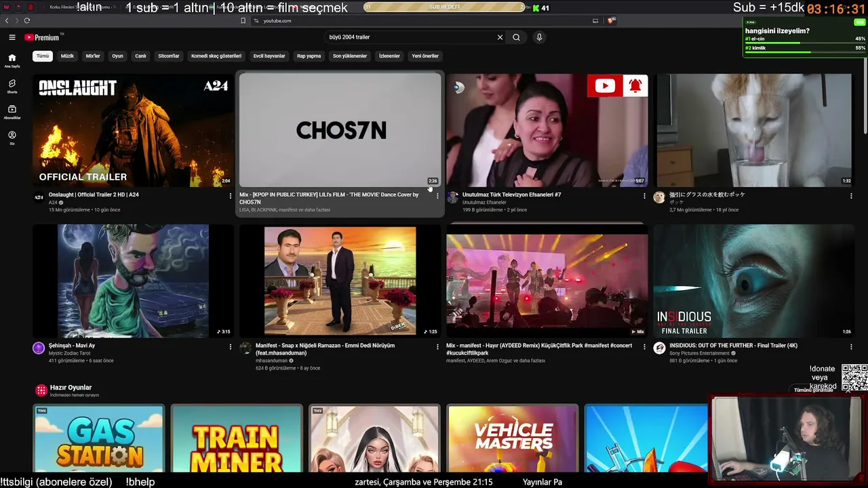The image size is (868, 488).
Task: Filter by Evcil hayvanlar chip
Action: 269,56
